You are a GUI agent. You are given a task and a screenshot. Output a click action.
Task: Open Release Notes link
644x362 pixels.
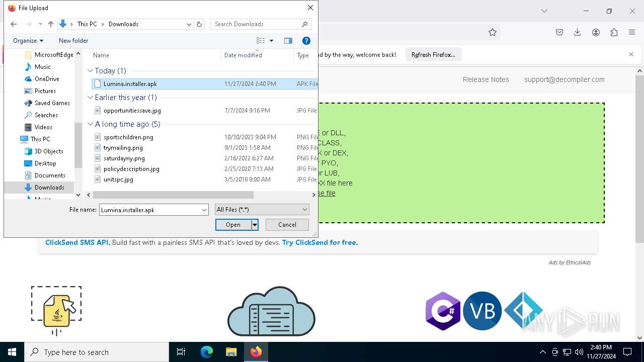486,79
